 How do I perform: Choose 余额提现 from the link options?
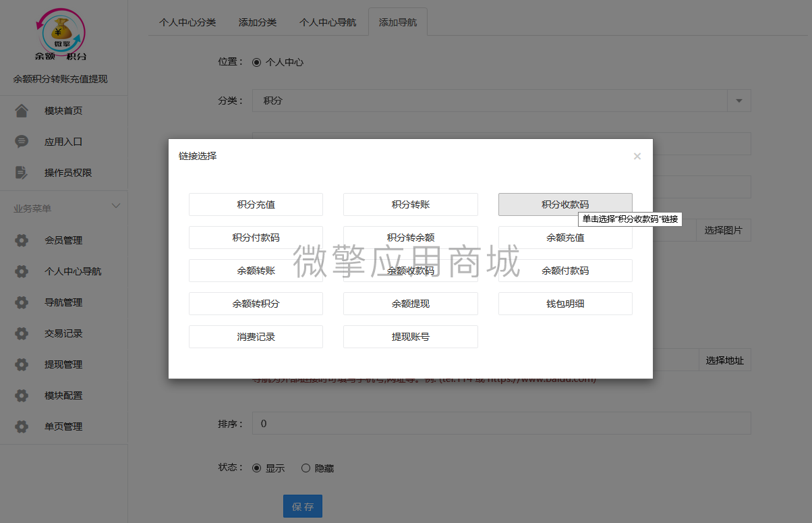410,303
